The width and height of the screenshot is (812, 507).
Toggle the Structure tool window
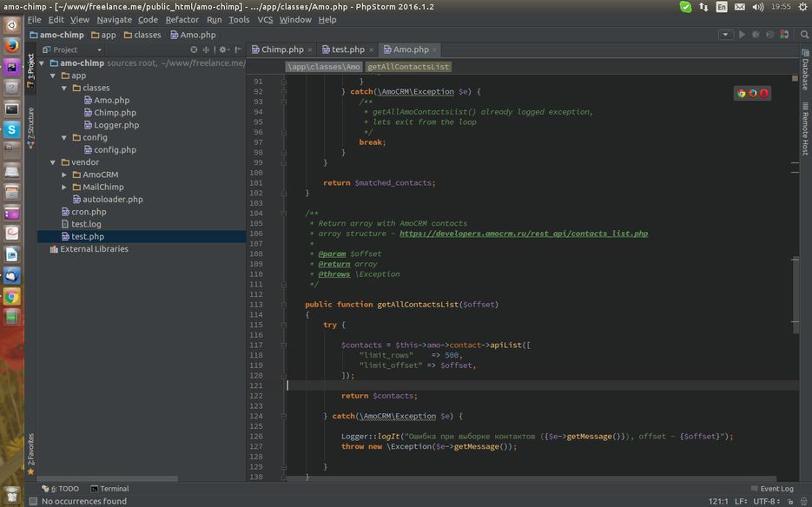click(30, 124)
